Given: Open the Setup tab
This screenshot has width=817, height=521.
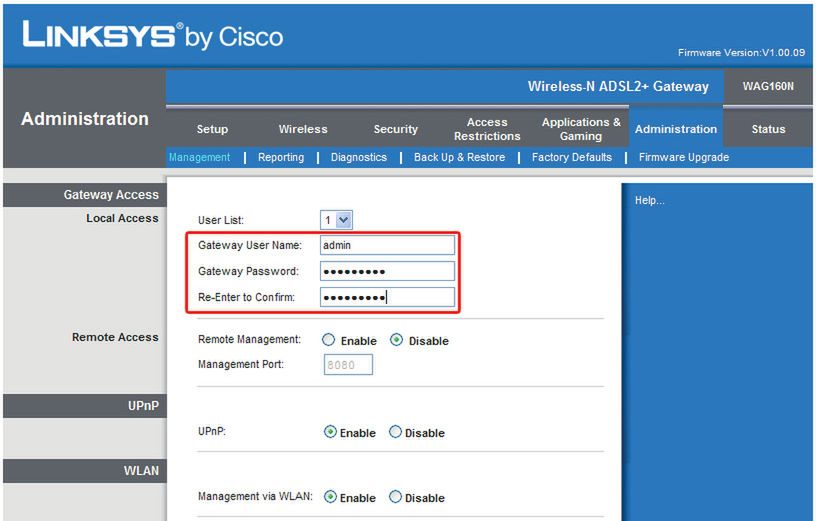Looking at the screenshot, I should click(x=212, y=129).
